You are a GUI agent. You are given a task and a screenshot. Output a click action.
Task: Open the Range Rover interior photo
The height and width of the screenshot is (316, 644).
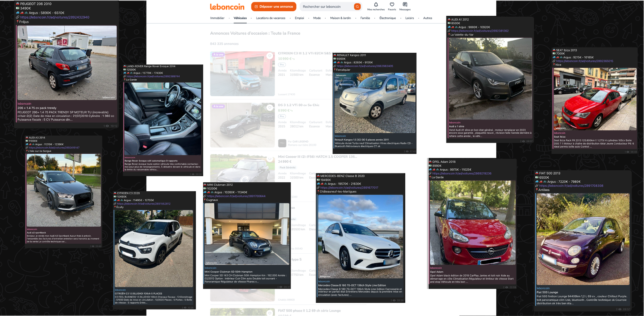(163, 119)
